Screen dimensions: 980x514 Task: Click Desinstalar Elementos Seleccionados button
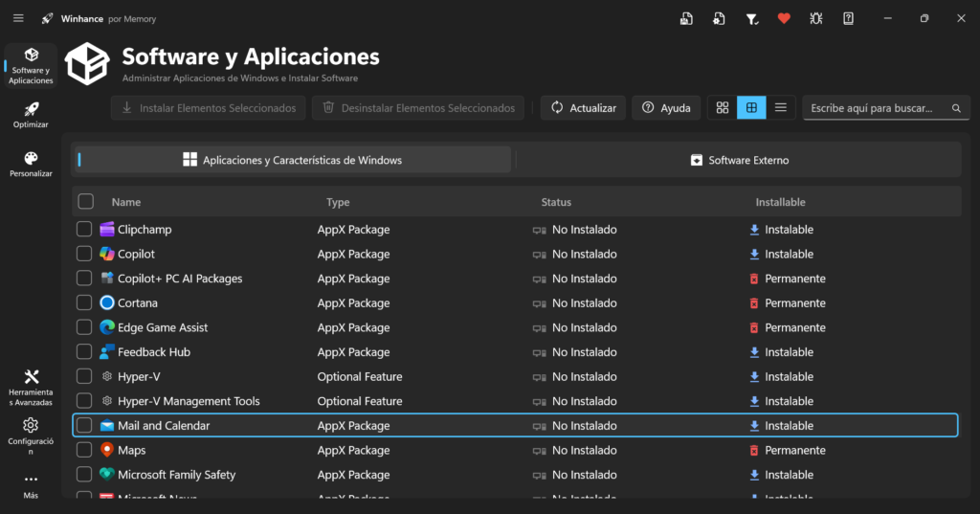pos(418,108)
